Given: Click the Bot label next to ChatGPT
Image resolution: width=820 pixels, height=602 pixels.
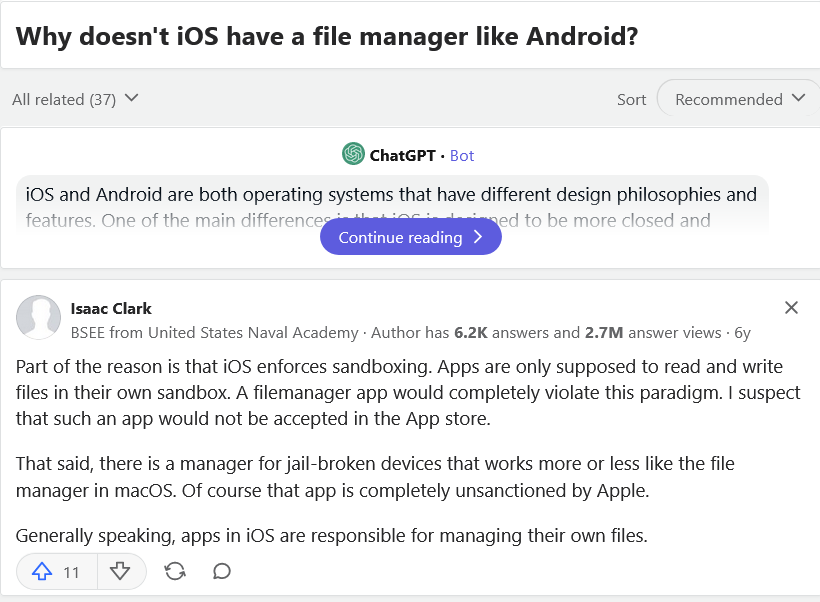Looking at the screenshot, I should [462, 155].
